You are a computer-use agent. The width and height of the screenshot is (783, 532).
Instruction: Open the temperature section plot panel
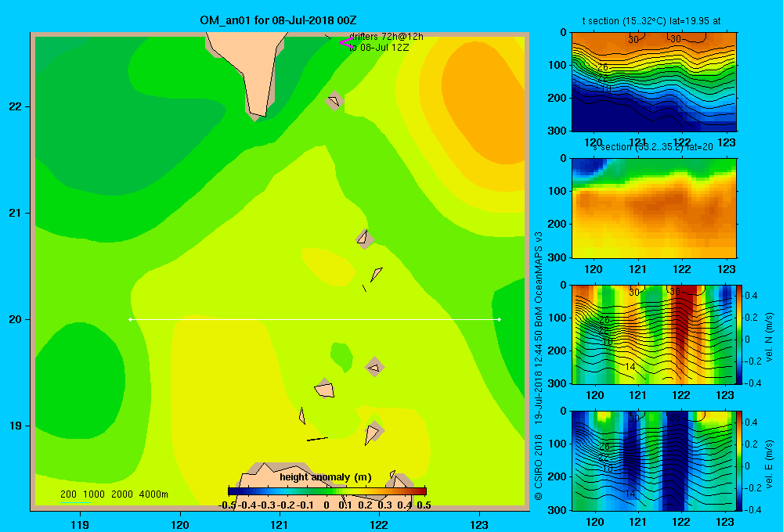pos(654,82)
